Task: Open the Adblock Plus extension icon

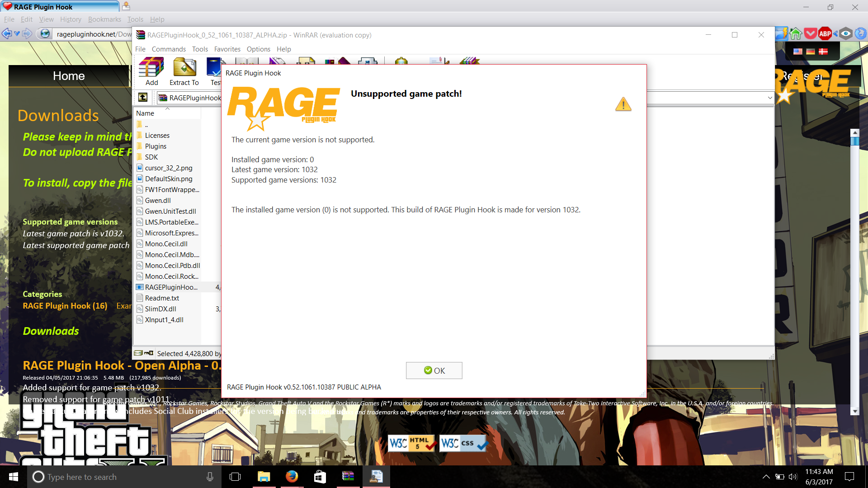Action: pyautogui.click(x=825, y=33)
